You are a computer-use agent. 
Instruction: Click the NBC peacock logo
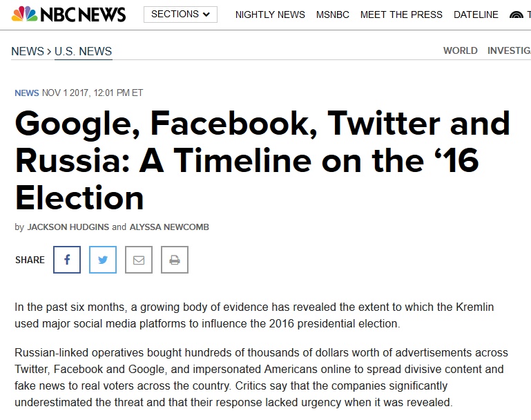(24, 15)
